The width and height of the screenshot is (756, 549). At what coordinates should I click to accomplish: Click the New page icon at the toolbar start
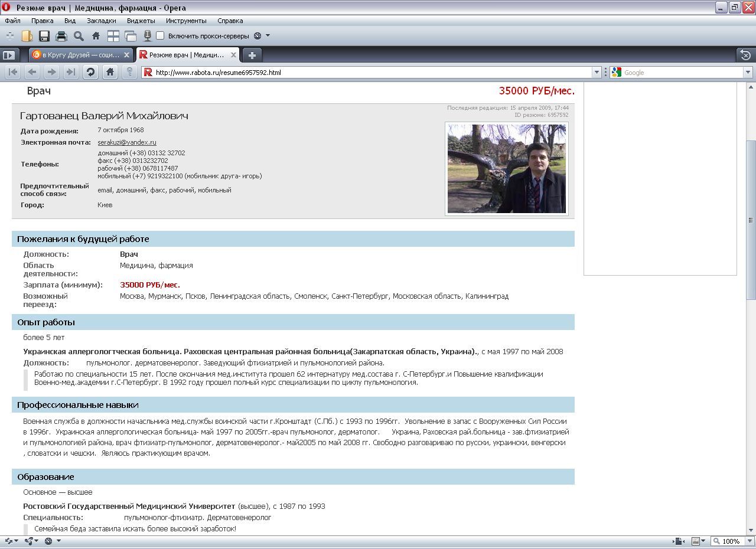[10, 36]
